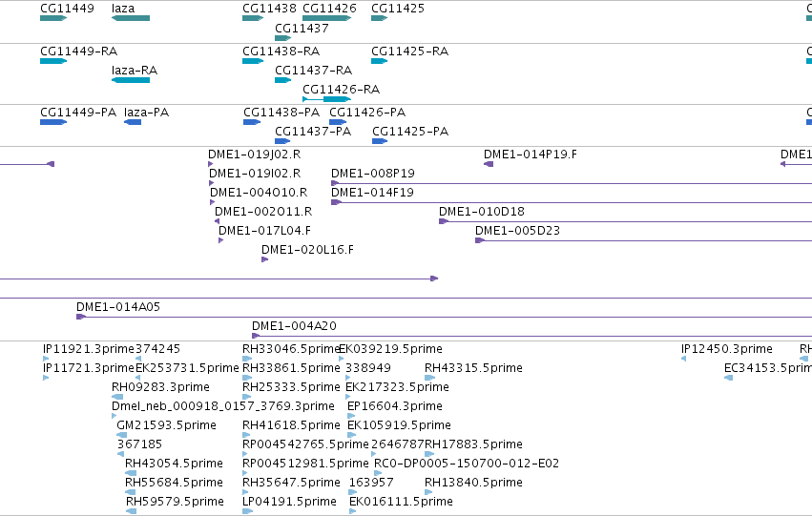The image size is (812, 516).
Task: Click the CG11438-PA protein glyph
Action: pos(252,122)
